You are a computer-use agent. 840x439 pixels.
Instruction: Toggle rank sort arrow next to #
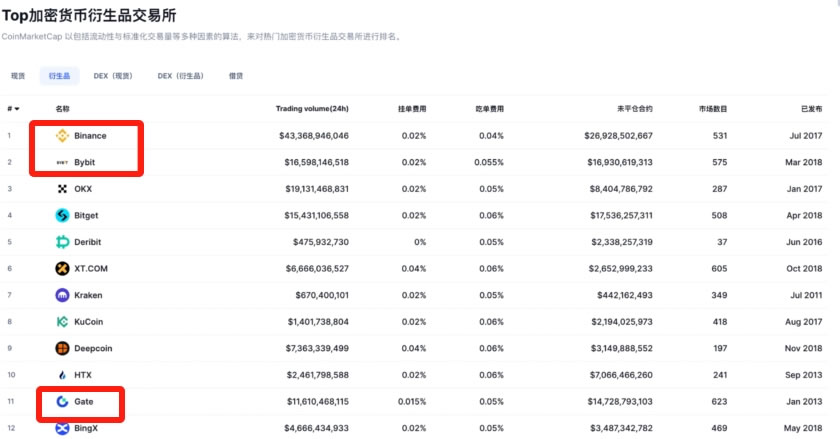point(17,108)
